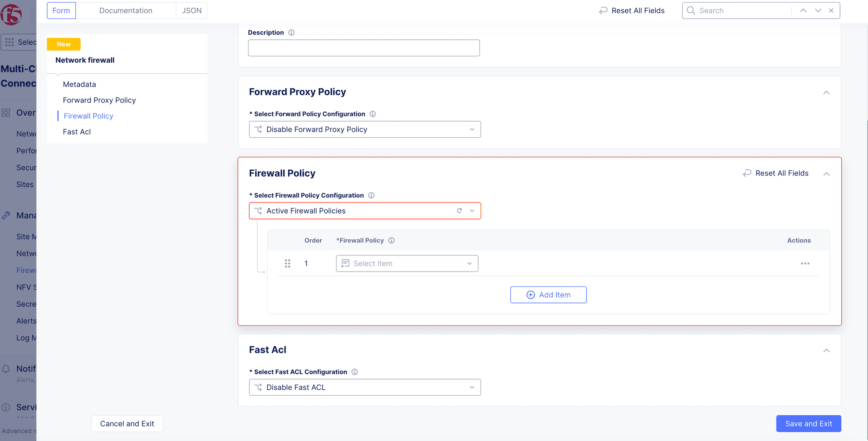Open the Documentation tab

(125, 10)
